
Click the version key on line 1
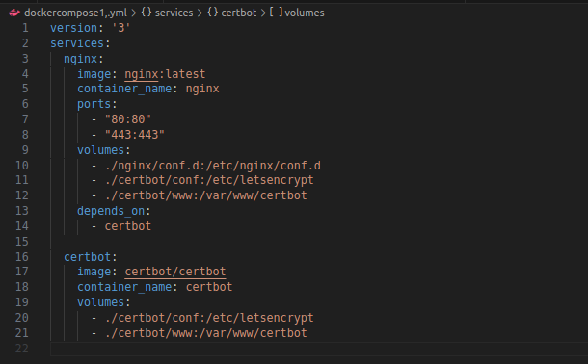74,28
